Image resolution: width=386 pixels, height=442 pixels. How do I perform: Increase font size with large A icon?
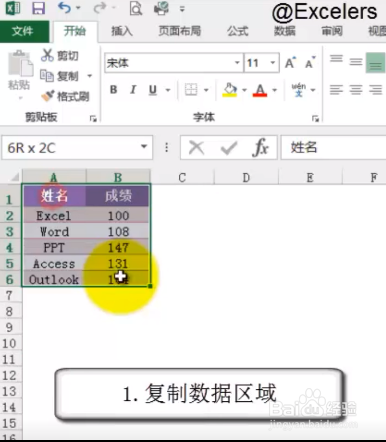tap(290, 63)
